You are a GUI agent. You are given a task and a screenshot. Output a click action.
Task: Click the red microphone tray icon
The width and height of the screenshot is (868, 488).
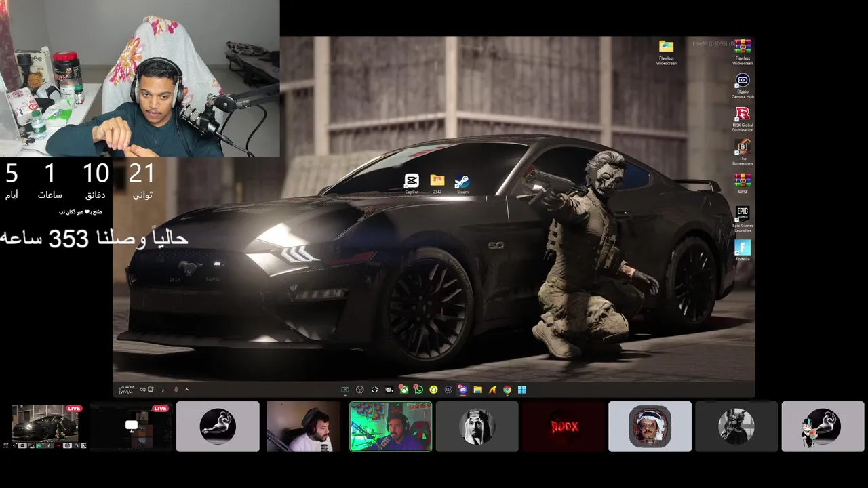tap(176, 390)
